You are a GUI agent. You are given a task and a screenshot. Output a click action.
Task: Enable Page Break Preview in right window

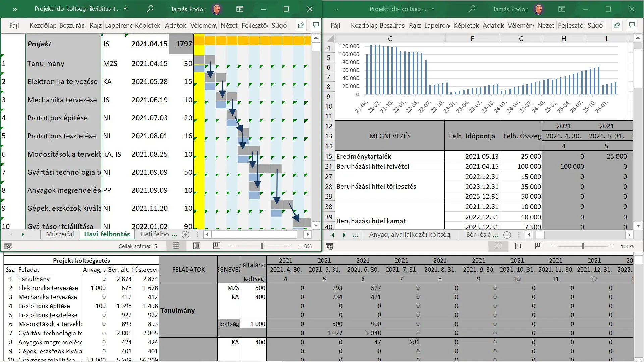pos(539,246)
